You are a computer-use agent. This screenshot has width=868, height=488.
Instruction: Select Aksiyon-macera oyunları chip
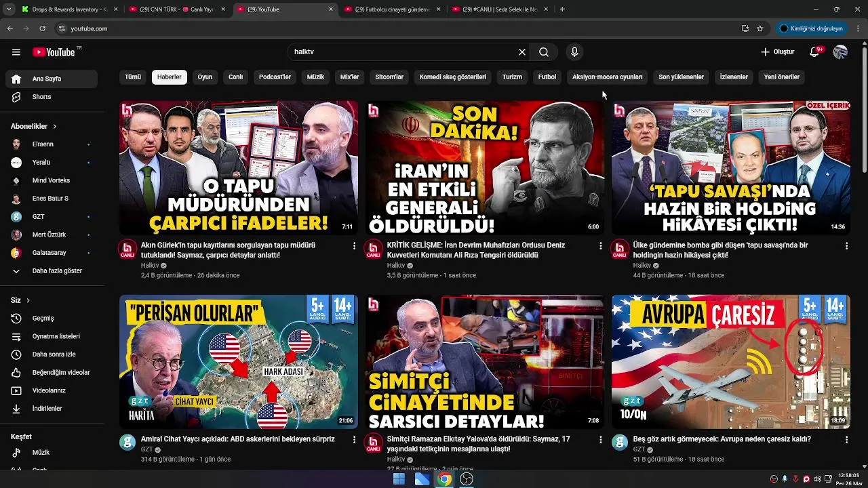pos(607,77)
